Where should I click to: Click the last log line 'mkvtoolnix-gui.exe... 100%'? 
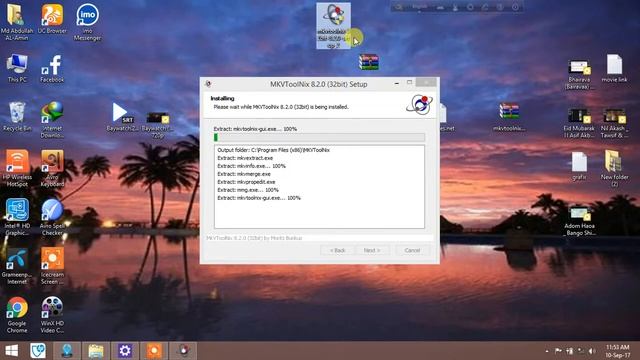point(259,198)
